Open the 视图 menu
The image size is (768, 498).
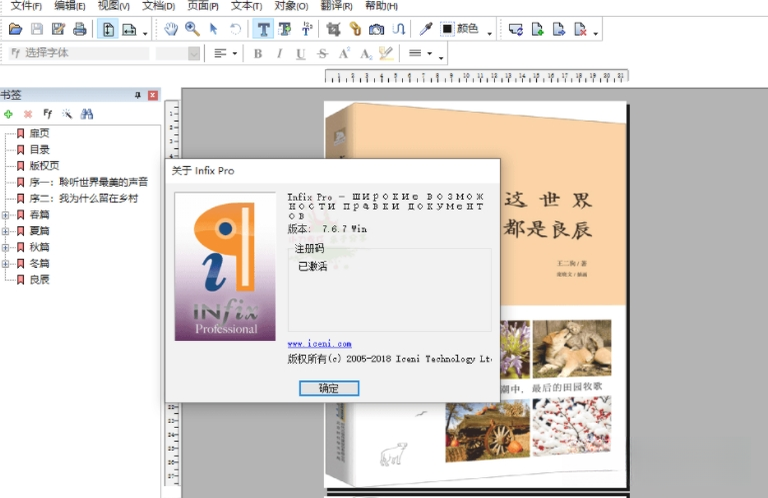[x=114, y=6]
